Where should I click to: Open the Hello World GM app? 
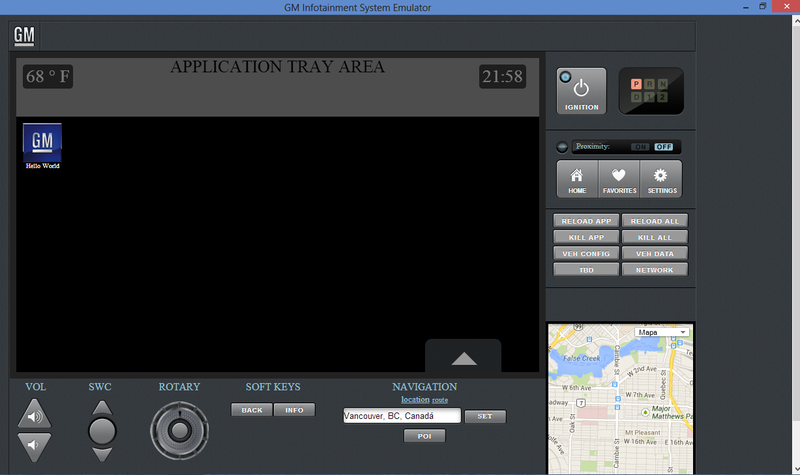point(42,143)
